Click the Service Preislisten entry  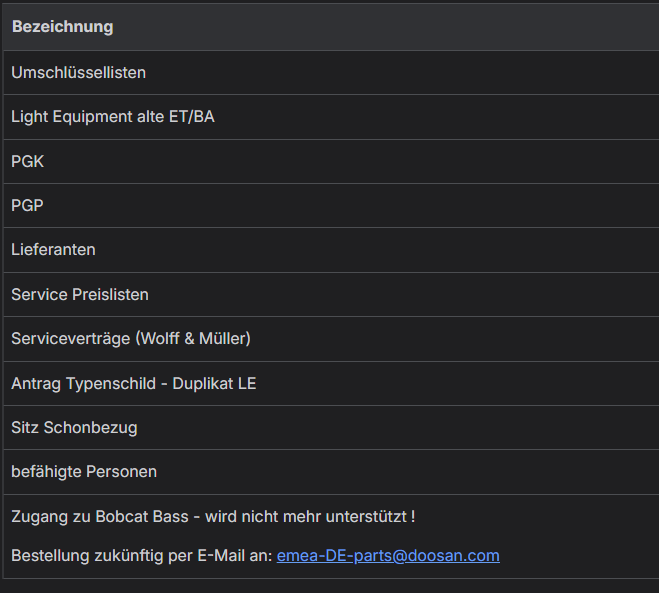[x=79, y=295]
